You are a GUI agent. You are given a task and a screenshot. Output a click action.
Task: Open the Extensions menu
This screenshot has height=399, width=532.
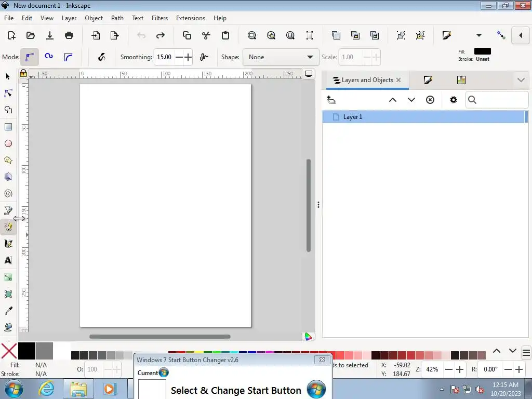pyautogui.click(x=191, y=18)
